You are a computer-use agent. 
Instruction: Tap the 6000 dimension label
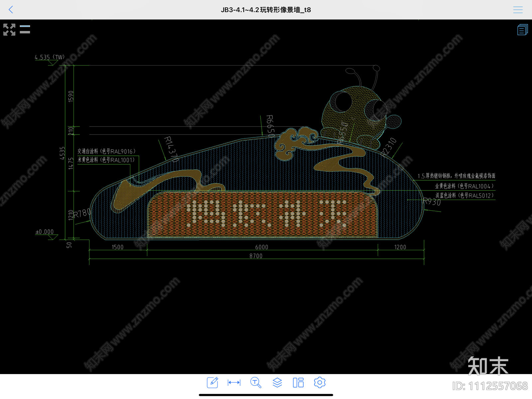[x=262, y=247]
